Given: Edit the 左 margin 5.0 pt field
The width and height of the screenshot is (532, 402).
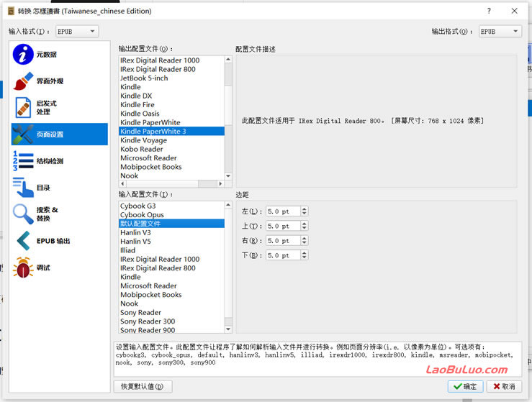Looking at the screenshot, I should 284,211.
